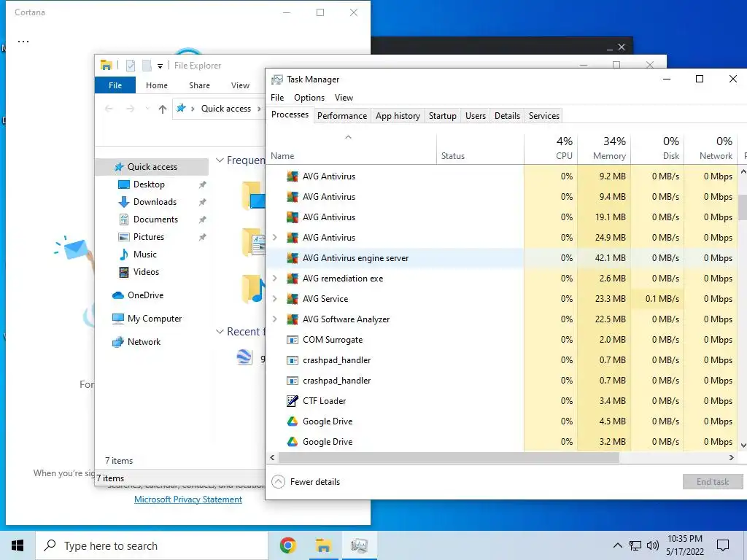Expand the AVG remediation exe process
This screenshot has height=560, width=747.
coord(275,279)
